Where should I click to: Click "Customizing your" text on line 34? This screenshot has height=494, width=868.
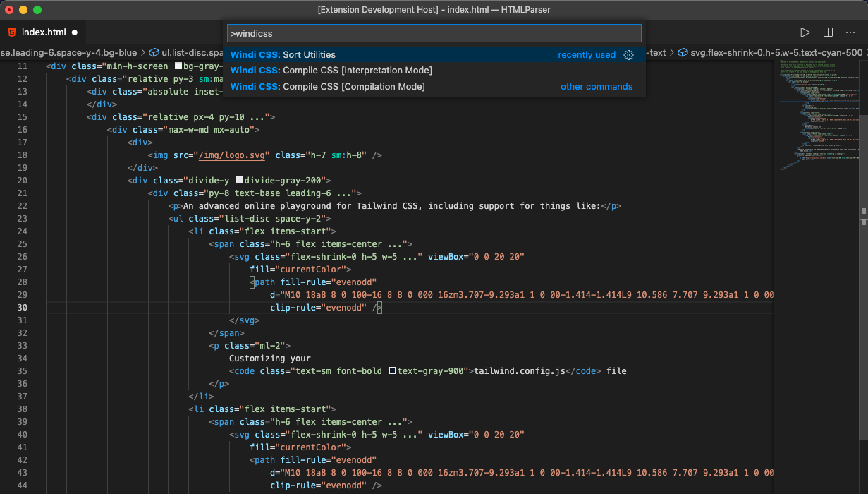click(270, 359)
